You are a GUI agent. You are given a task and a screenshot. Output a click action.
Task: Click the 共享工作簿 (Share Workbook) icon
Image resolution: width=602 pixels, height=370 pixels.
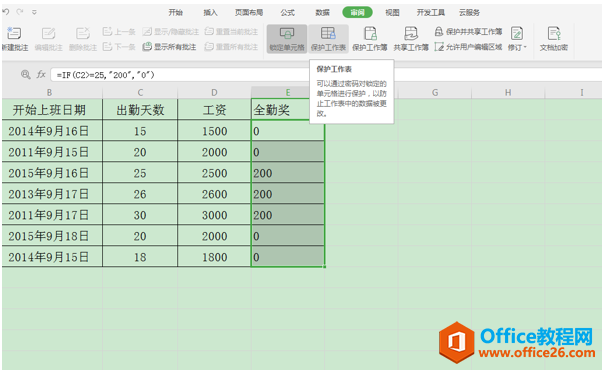coord(411,33)
